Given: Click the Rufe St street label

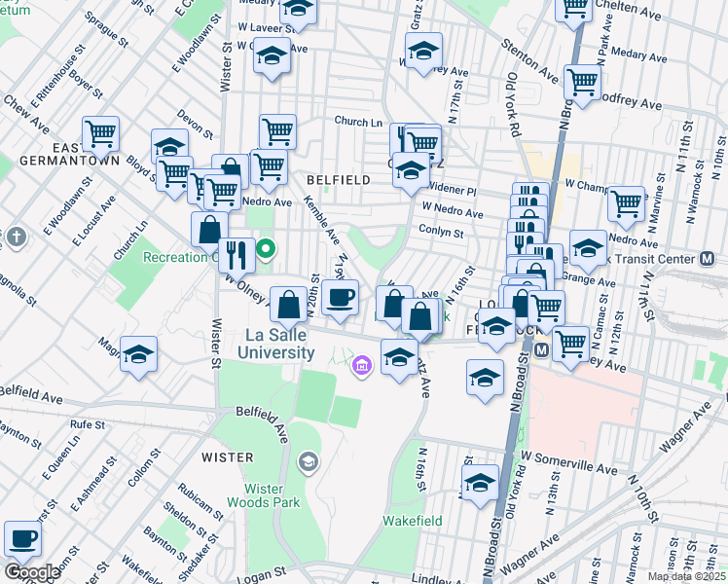Looking at the screenshot, I should coord(88,424).
